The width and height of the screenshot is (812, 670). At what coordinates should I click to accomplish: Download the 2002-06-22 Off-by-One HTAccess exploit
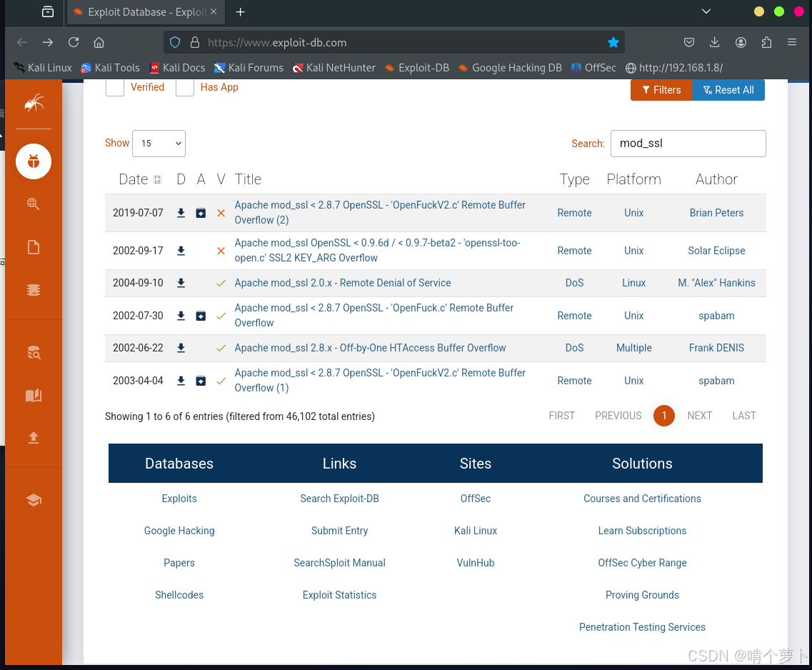point(181,348)
